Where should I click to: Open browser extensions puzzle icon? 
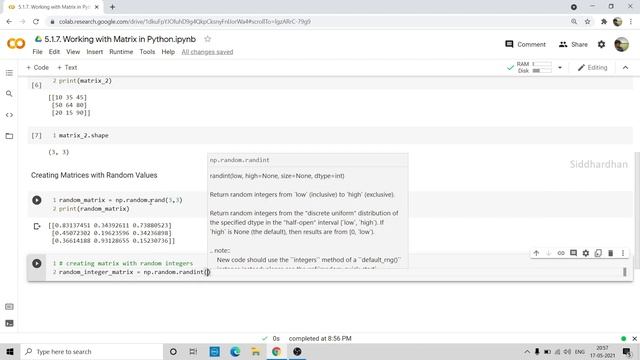point(604,21)
